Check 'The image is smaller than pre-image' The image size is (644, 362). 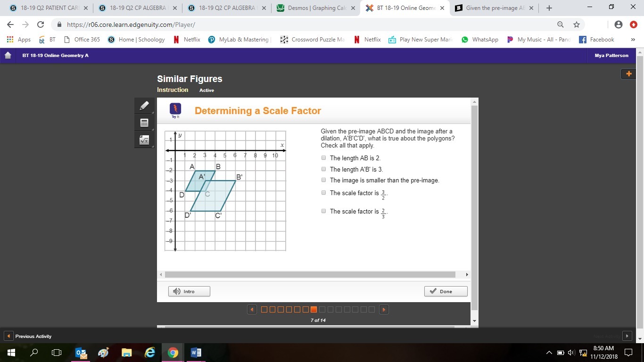click(x=323, y=180)
